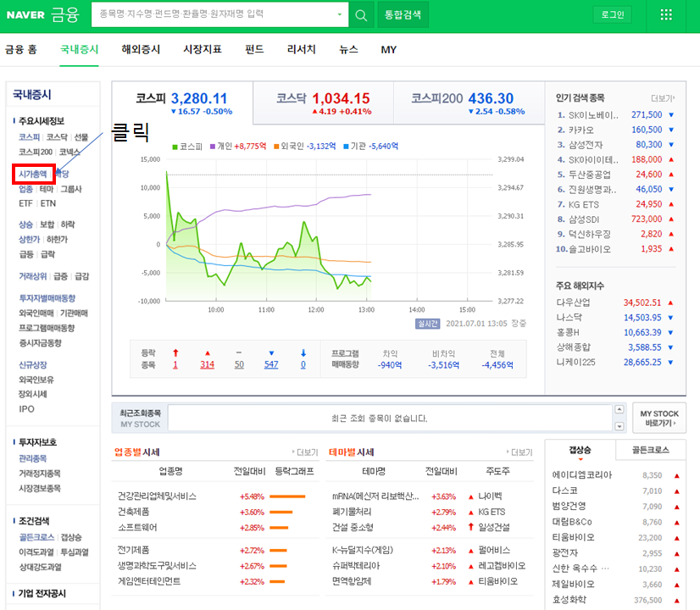Open 다우산업 overseas index
The image size is (700, 610).
573,302
